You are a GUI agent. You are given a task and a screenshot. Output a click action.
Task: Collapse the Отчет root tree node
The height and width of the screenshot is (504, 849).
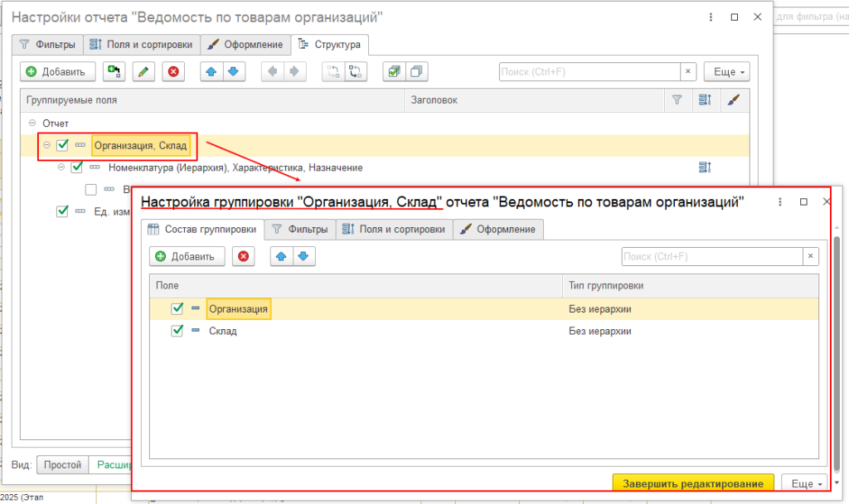click(x=32, y=123)
